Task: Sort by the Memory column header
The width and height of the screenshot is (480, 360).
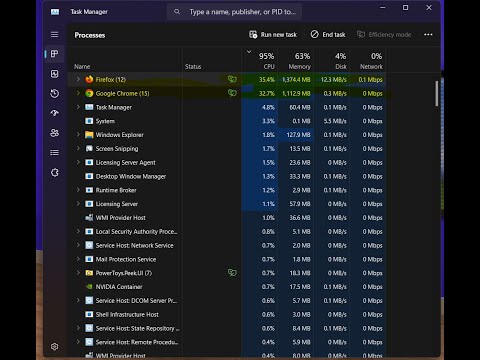Action: [296, 60]
